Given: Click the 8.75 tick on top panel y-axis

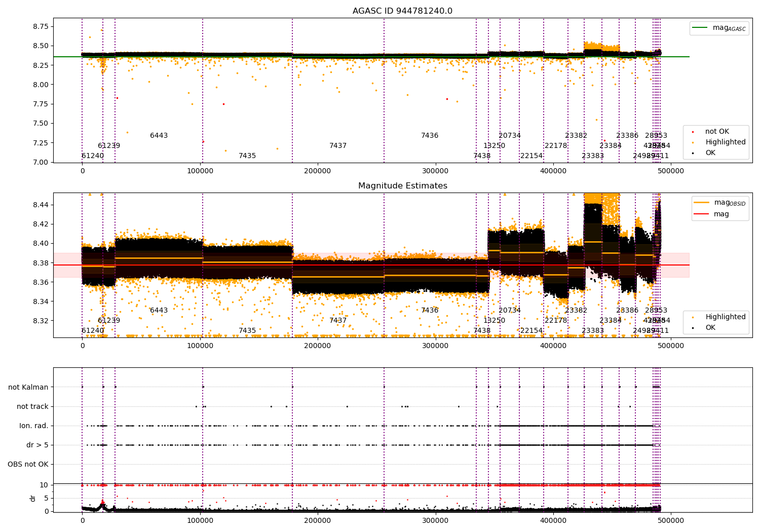Looking at the screenshot, I should 41,26.
